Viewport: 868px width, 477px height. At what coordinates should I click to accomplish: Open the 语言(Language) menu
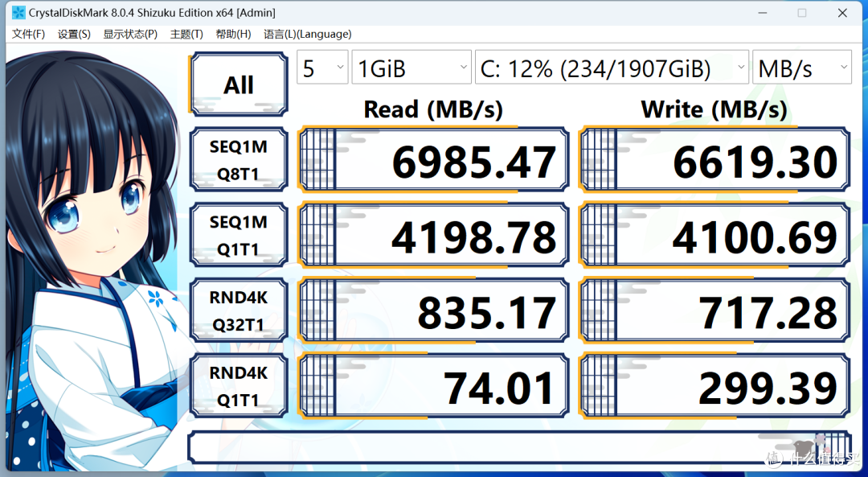[307, 34]
